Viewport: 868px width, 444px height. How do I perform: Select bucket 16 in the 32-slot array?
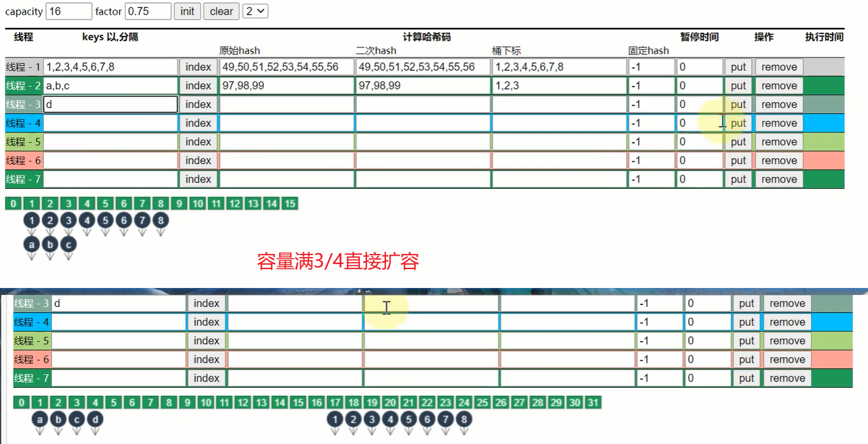(x=317, y=402)
